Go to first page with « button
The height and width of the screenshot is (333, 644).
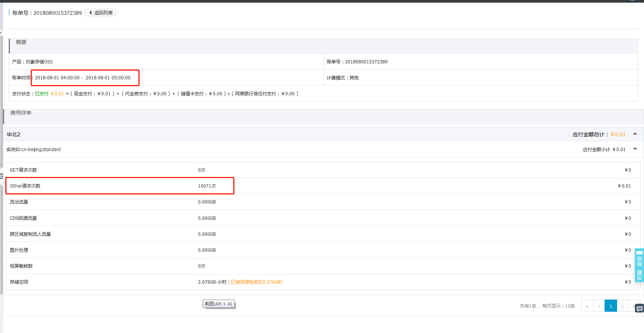587,306
